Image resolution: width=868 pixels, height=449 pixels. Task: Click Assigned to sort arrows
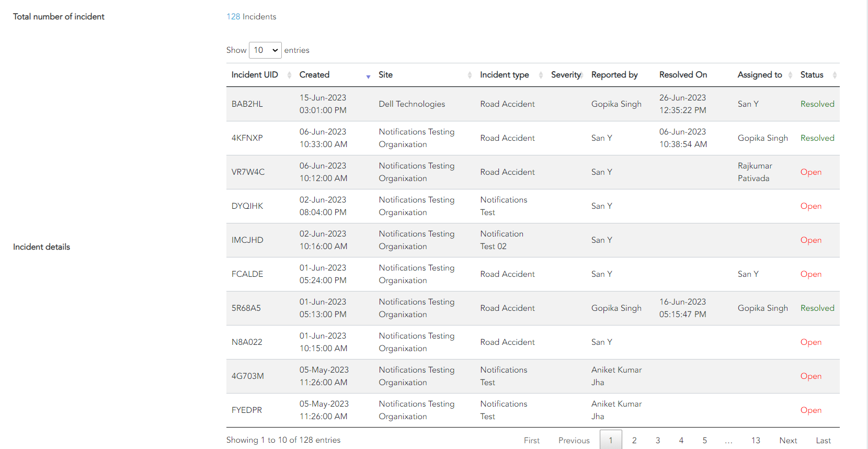tap(790, 75)
